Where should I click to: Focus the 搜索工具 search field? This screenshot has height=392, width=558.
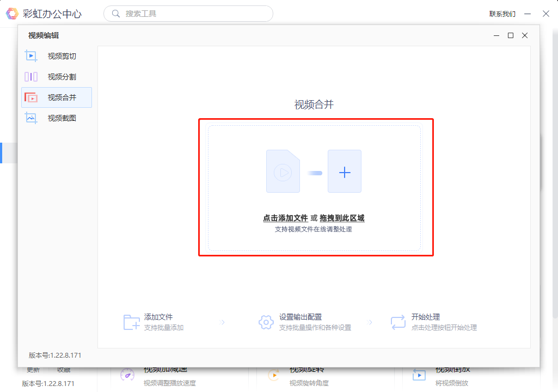coord(188,14)
